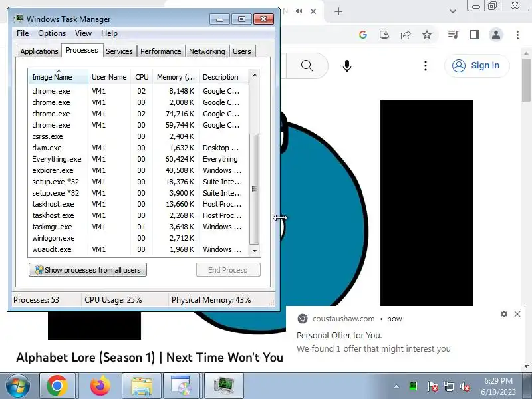Click the End Process button
532x399 pixels.
228,270
